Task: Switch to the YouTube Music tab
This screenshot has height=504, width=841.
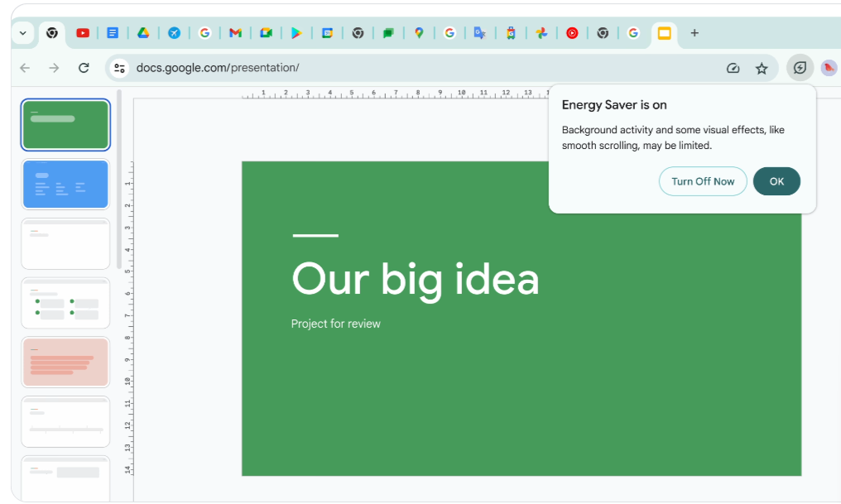Action: pyautogui.click(x=572, y=33)
